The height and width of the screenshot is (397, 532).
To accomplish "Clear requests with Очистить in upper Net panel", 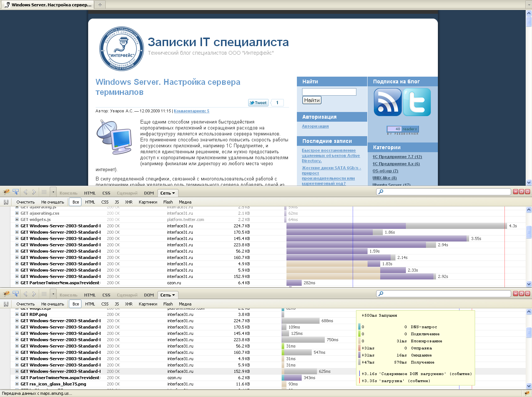I will 25,202.
